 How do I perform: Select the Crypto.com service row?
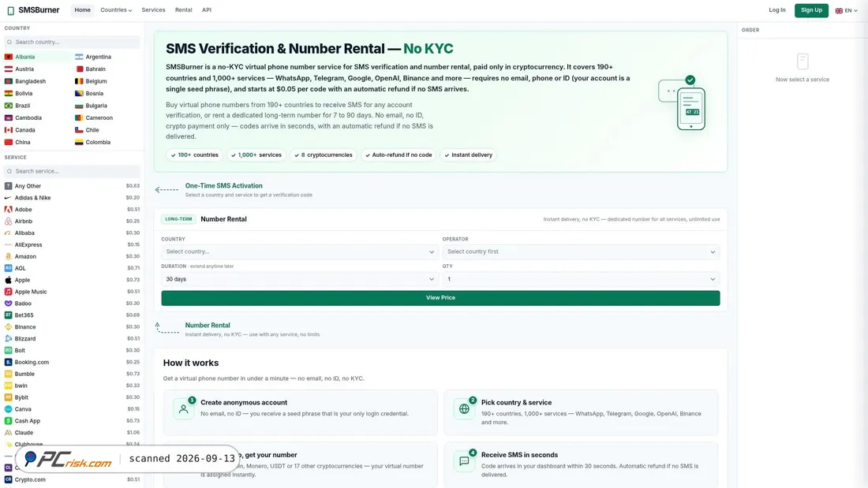coord(72,479)
